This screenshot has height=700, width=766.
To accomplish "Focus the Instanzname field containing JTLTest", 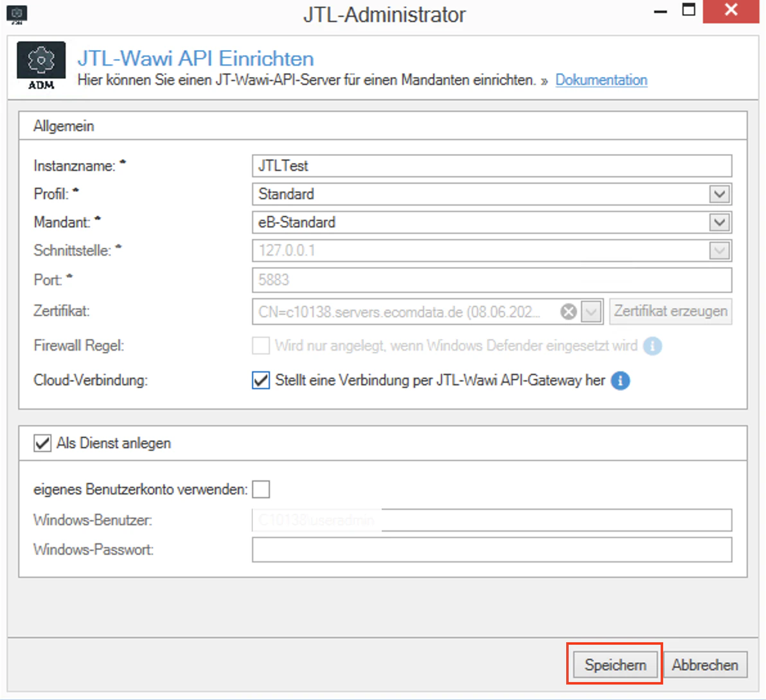I will 492,166.
